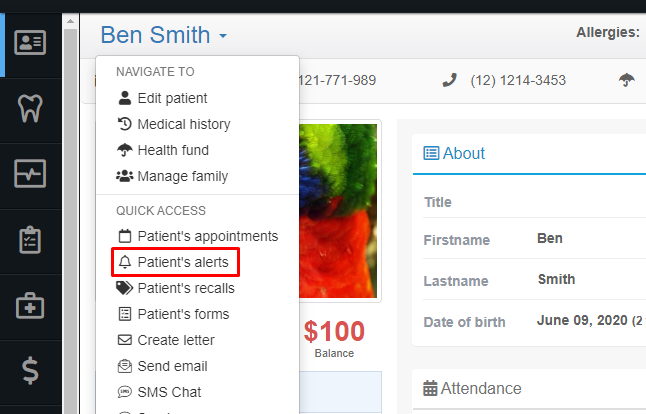This screenshot has width=646, height=414.
Task: Click the phone icon beside phone number
Action: tap(449, 80)
